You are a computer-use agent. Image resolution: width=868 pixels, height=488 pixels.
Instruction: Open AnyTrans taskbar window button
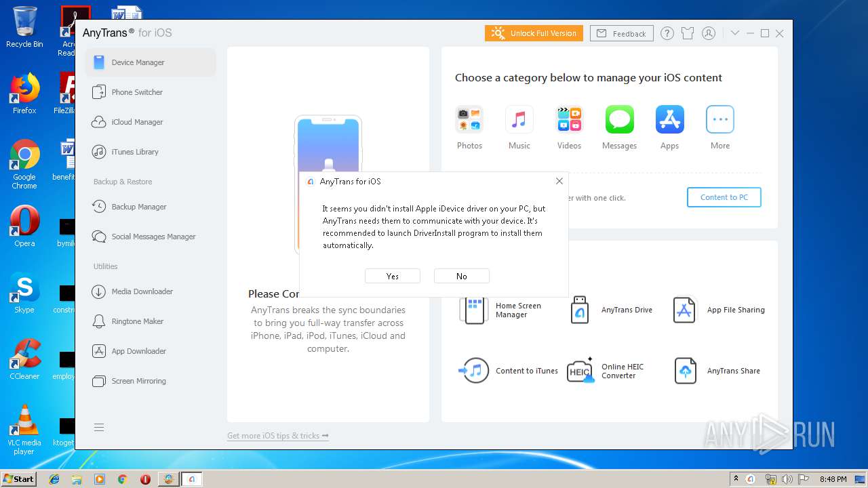click(192, 479)
